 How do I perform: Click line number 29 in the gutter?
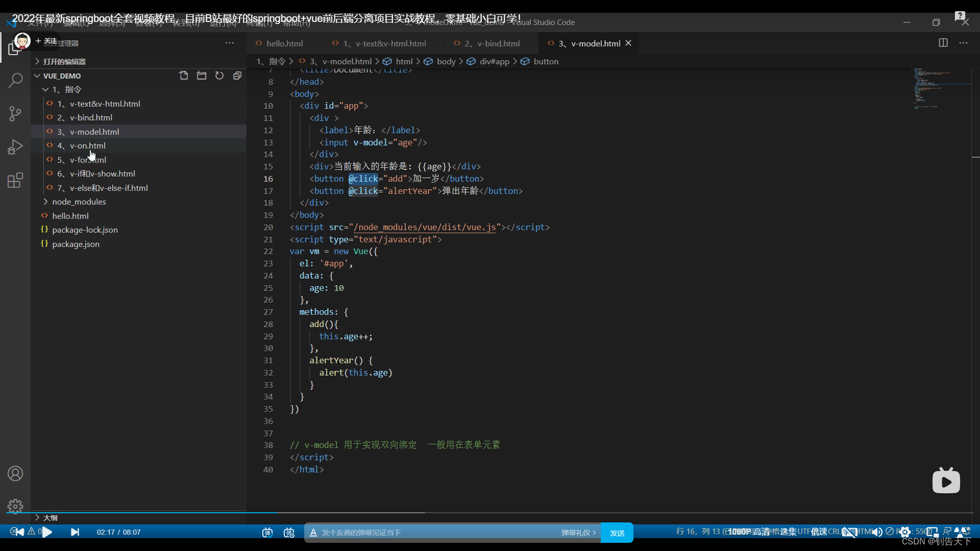268,336
